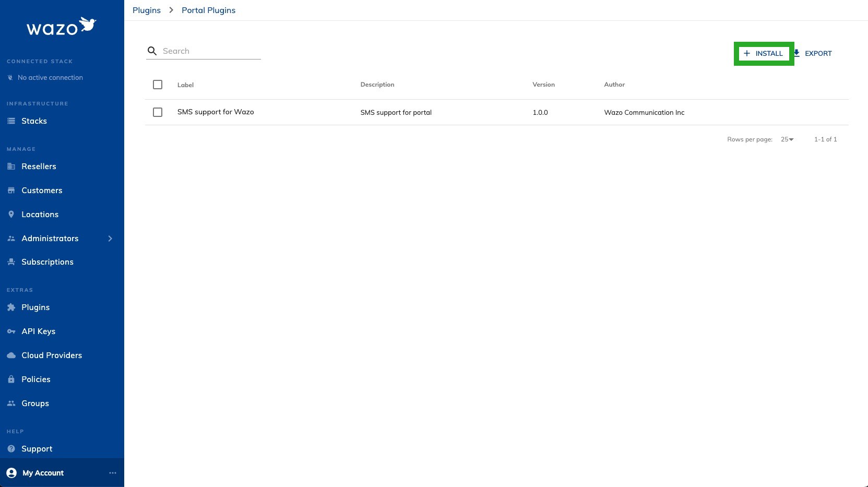Click the Stacks list icon

point(11,121)
